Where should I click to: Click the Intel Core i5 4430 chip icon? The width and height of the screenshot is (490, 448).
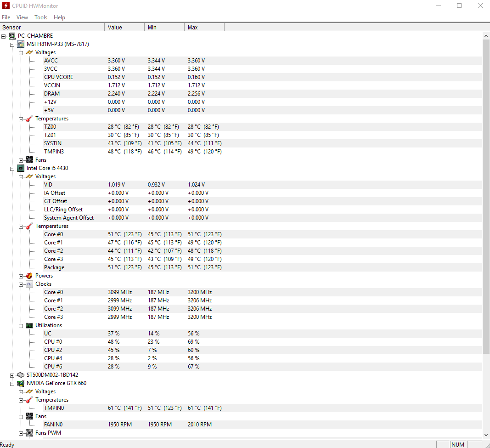pyautogui.click(x=21, y=168)
